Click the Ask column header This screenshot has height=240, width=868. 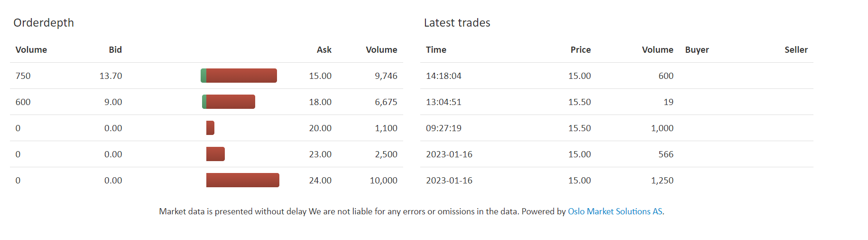[x=324, y=50]
